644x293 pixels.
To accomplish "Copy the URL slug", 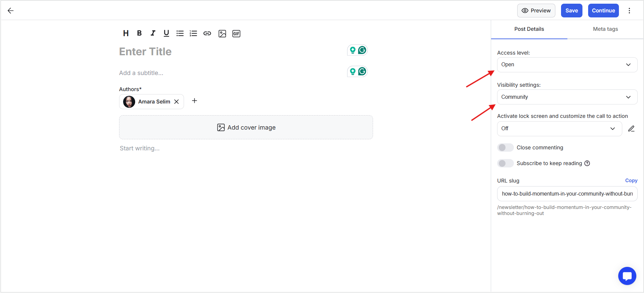I will [631, 180].
